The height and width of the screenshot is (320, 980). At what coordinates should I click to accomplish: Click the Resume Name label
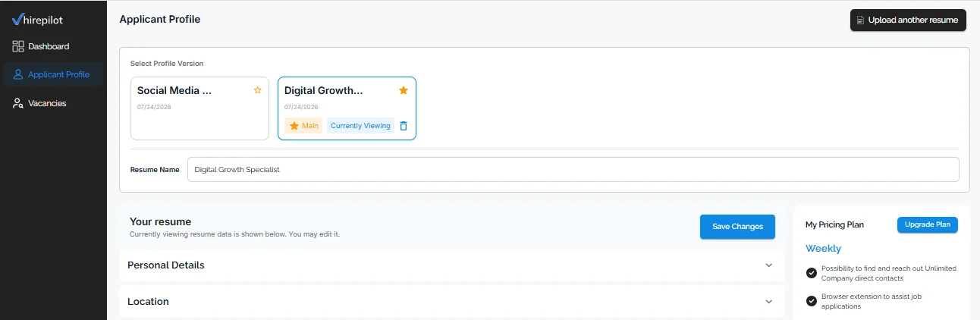(x=155, y=170)
